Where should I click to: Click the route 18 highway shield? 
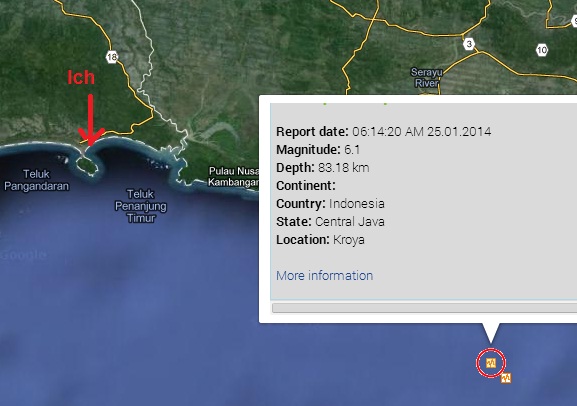[112, 57]
